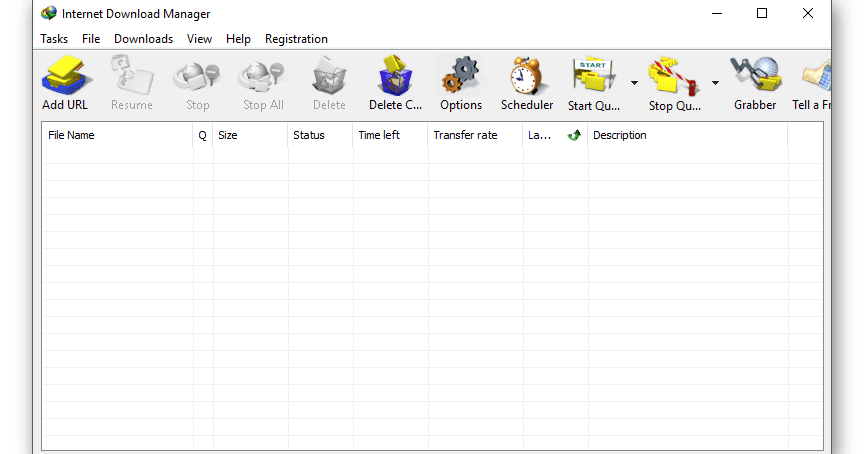Click the Internet Download Manager title icon
Viewport: 864px width, 454px height.
click(48, 13)
